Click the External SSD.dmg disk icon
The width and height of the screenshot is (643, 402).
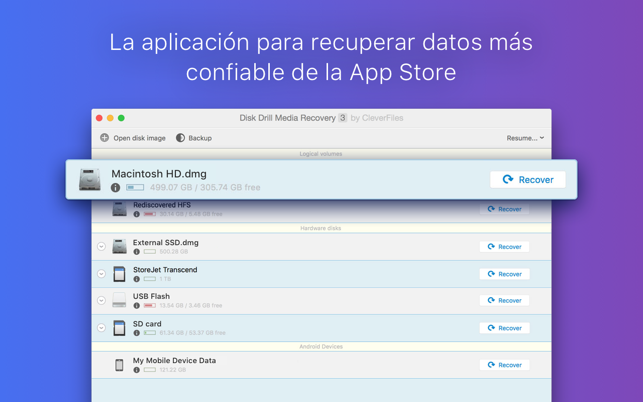pos(119,247)
